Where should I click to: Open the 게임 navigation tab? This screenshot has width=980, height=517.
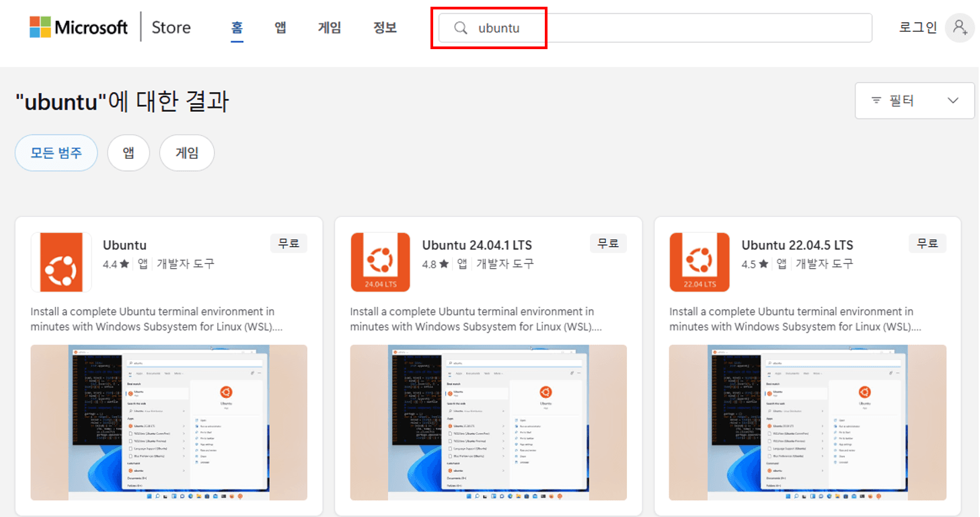click(330, 28)
